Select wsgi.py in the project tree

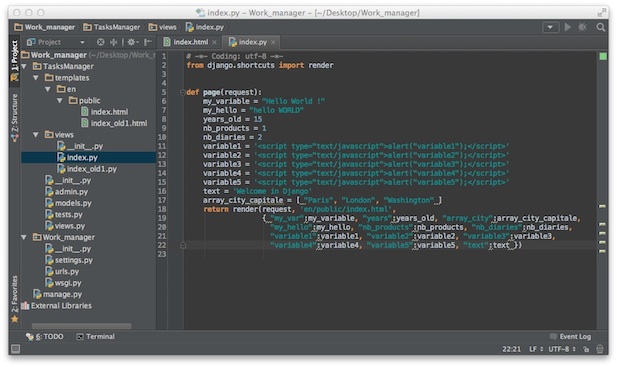pos(63,283)
